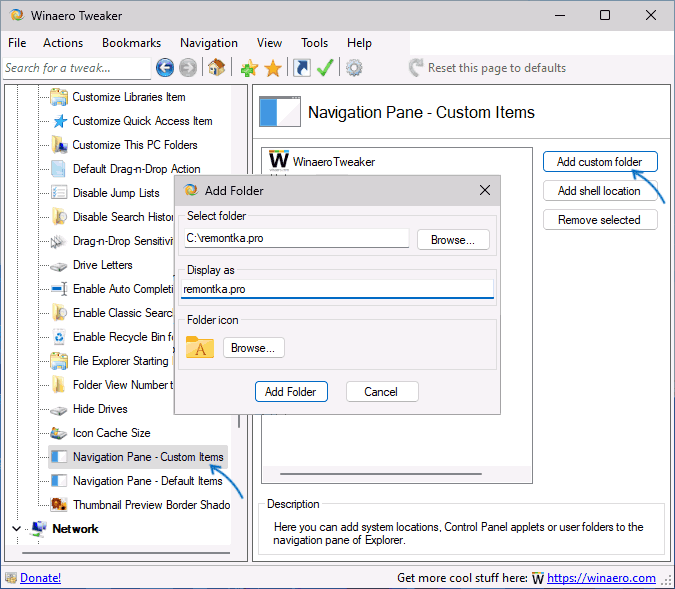This screenshot has height=589, width=675.
Task: Click the Reset this page arrow icon
Action: (416, 68)
